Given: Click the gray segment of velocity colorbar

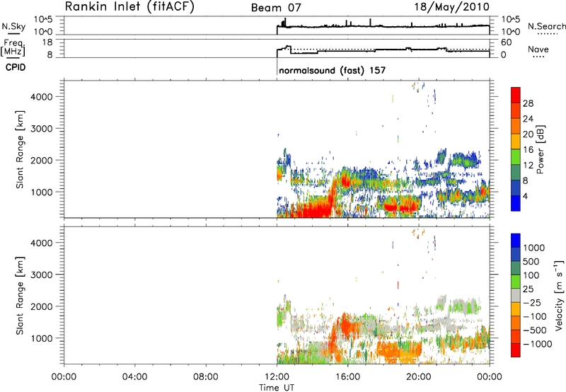Looking at the screenshot, I should point(516,295).
